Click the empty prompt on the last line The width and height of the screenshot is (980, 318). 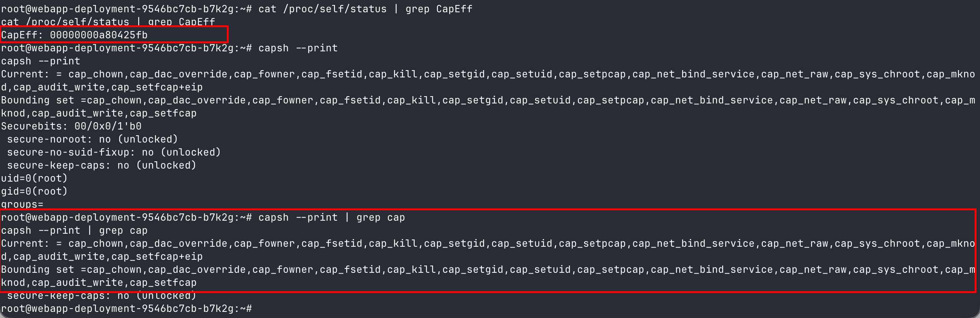pos(126,309)
